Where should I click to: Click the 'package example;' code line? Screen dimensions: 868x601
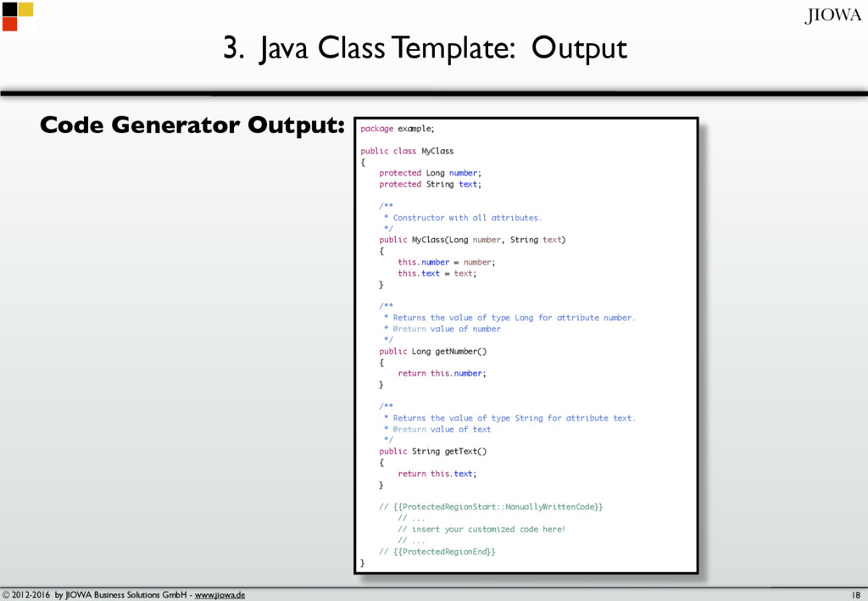click(398, 128)
